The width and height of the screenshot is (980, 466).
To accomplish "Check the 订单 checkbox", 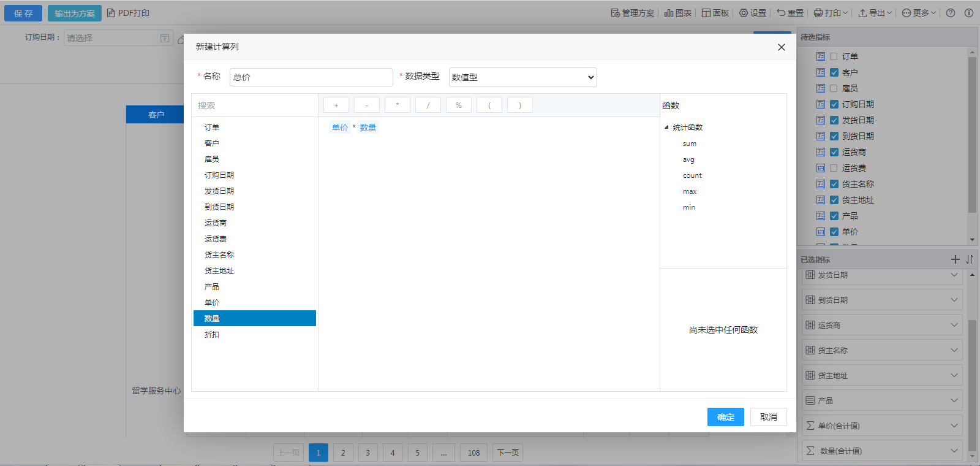I will click(834, 56).
